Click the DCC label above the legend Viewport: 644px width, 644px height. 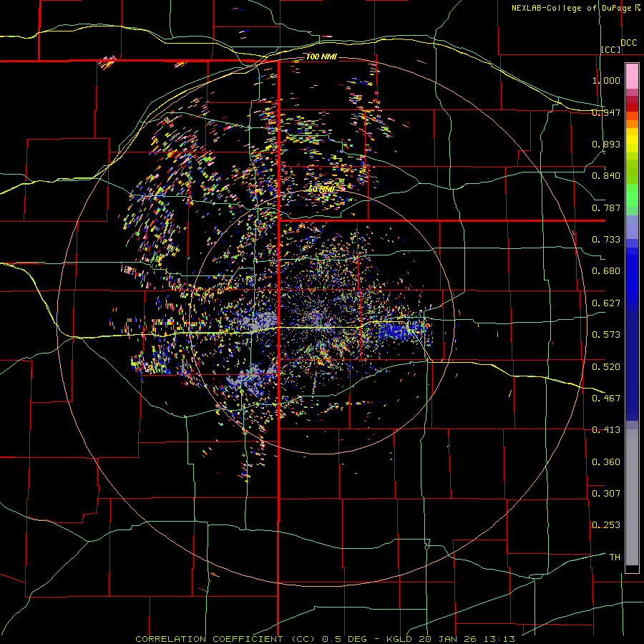coord(628,43)
